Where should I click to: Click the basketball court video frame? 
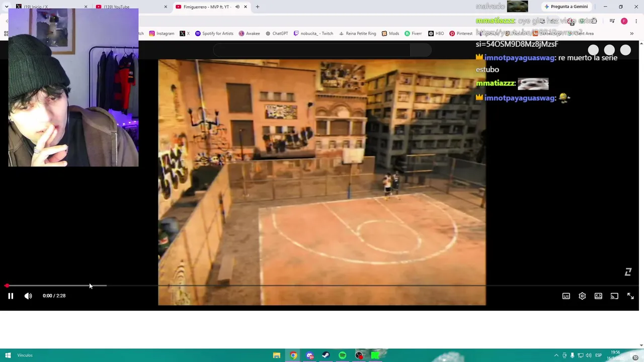[322, 182]
